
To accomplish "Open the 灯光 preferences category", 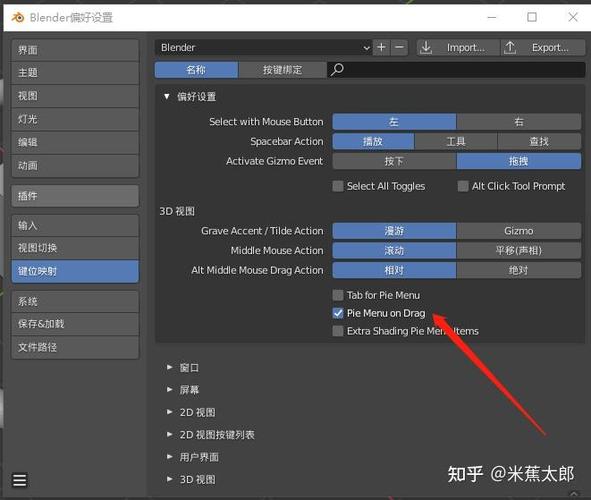I will click(x=75, y=119).
